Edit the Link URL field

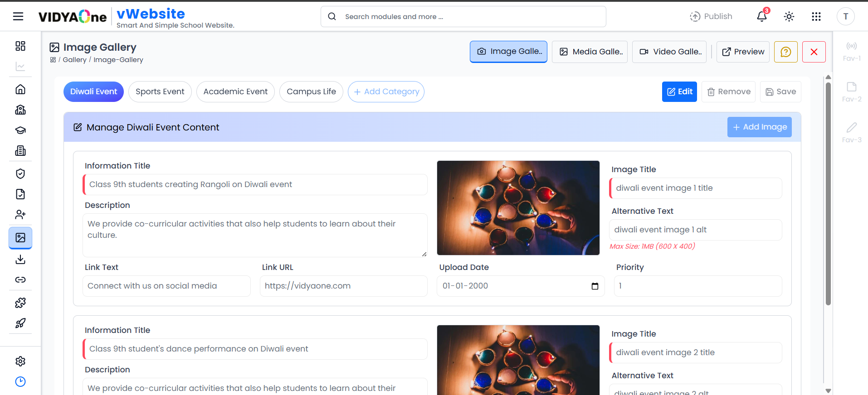(343, 286)
